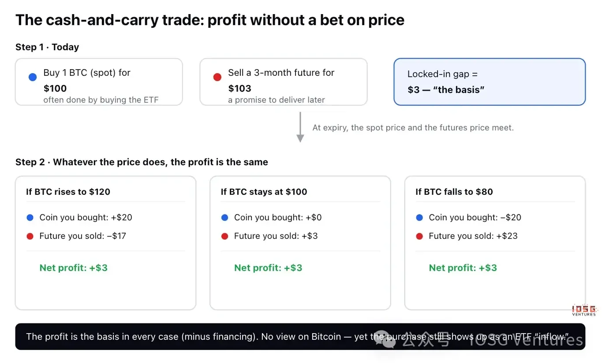
Task: Click the red dot next to Future you sold: +$3
Action: pyautogui.click(x=225, y=236)
